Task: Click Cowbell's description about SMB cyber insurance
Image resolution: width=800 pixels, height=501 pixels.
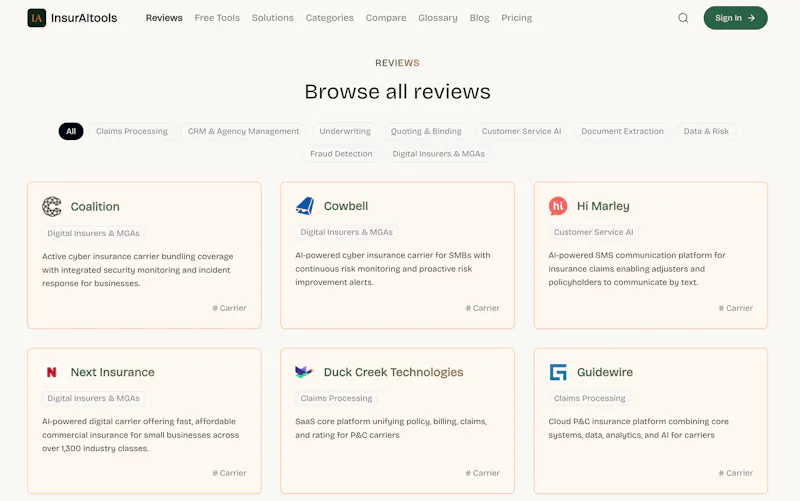Action: pyautogui.click(x=392, y=269)
